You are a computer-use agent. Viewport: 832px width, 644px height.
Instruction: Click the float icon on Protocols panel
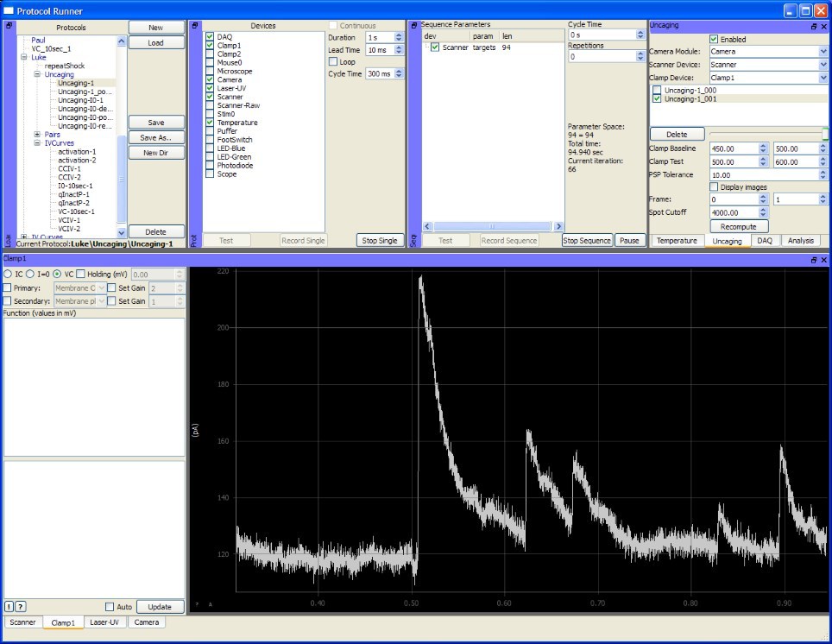[9, 26]
